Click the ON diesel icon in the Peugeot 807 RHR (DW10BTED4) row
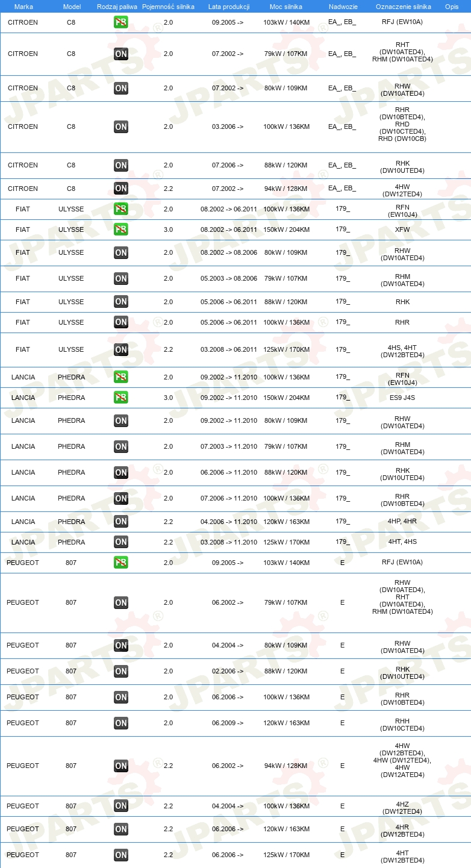Viewport: 471px width, 868px height. tap(121, 697)
